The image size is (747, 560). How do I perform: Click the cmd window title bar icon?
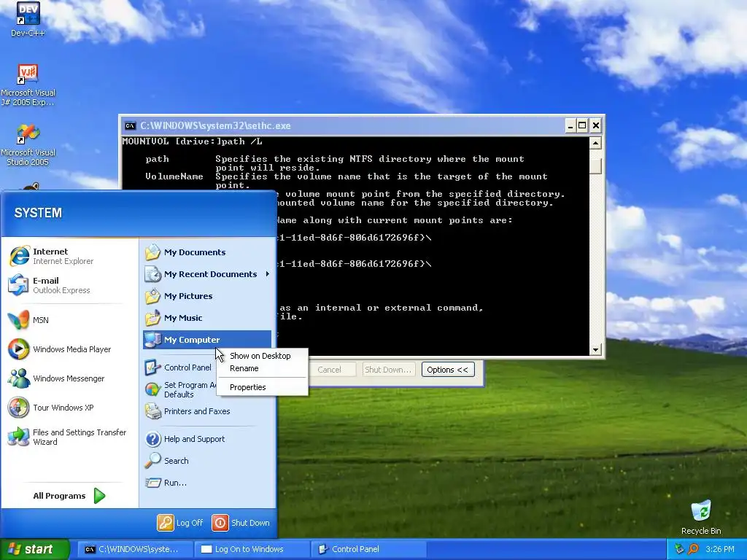coord(130,125)
